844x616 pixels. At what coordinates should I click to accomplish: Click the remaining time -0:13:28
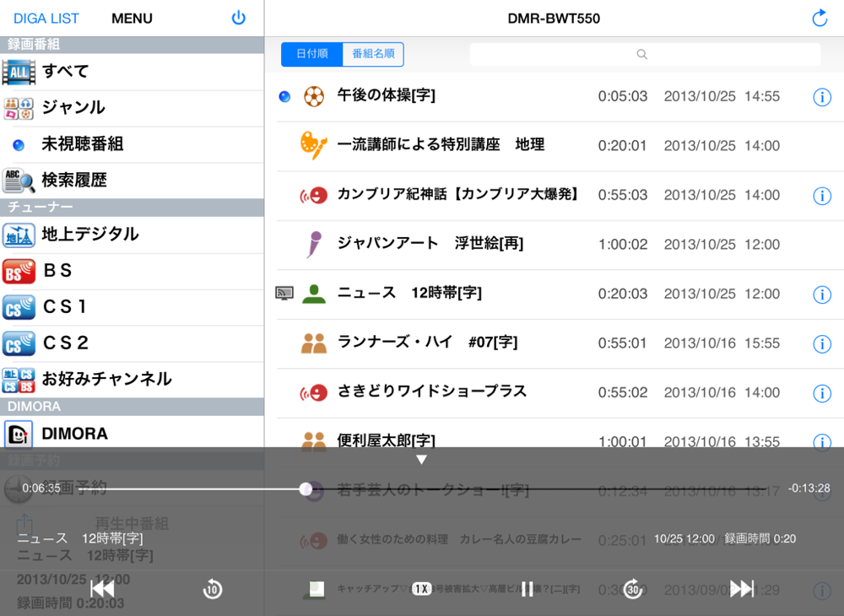pyautogui.click(x=809, y=489)
